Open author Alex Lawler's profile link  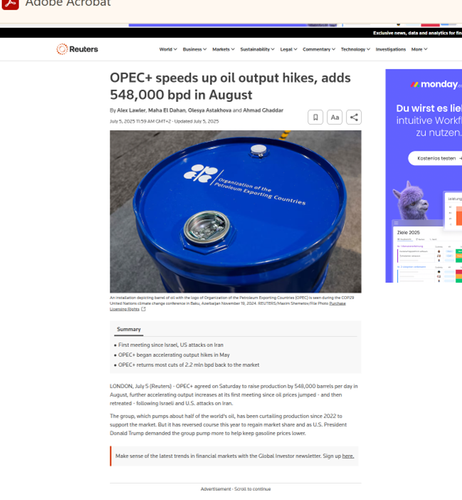point(131,110)
